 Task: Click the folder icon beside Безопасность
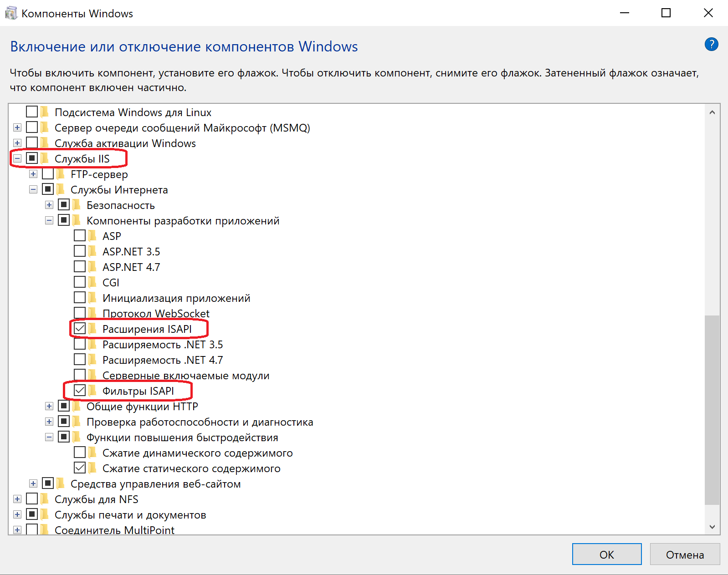(76, 205)
